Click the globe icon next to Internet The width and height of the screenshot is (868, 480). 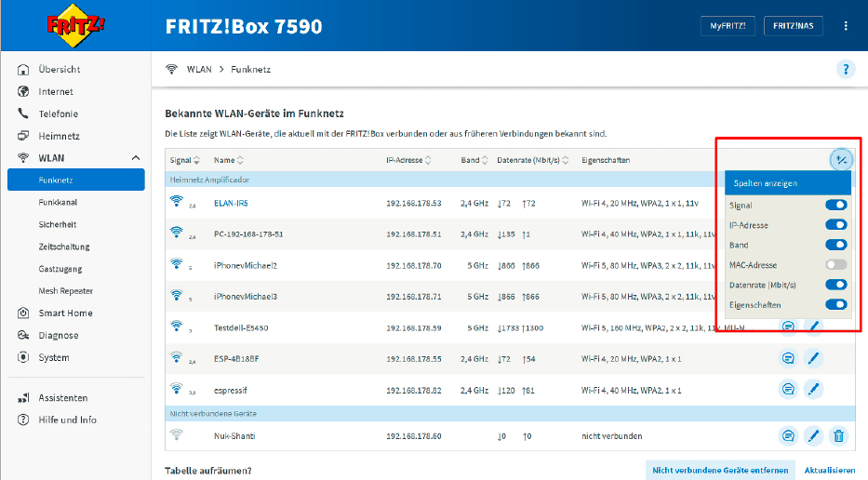[x=23, y=91]
